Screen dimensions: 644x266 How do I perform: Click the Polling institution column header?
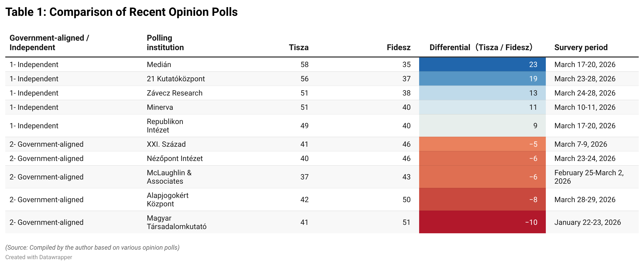click(x=165, y=43)
